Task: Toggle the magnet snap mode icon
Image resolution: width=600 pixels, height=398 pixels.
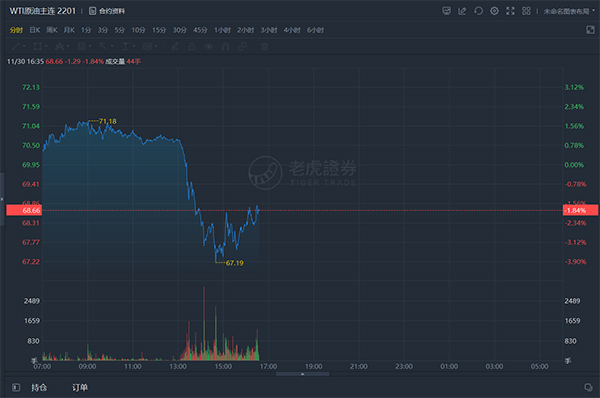Action: point(225,47)
